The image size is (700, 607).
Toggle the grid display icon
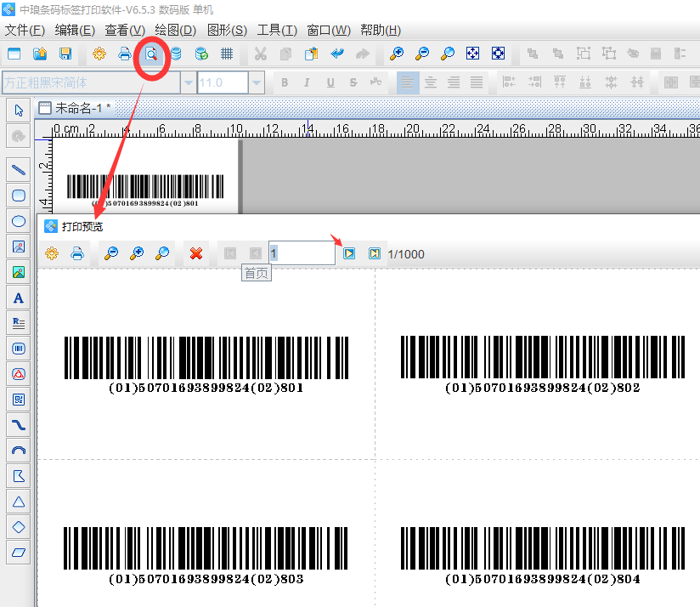pos(227,54)
